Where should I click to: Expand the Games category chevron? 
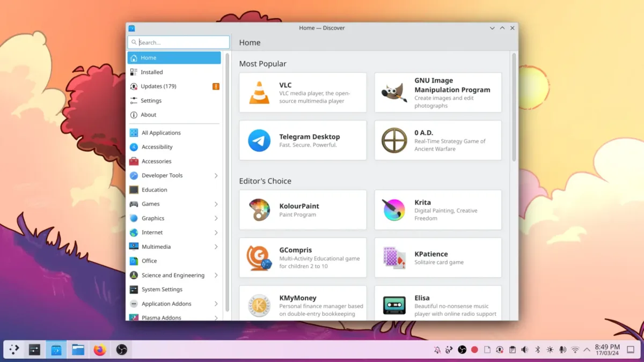[216, 204]
